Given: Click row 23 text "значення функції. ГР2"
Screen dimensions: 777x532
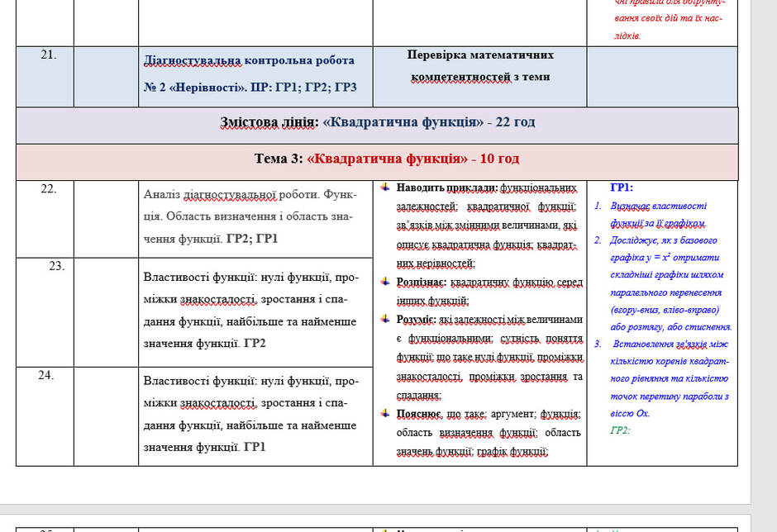Looking at the screenshot, I should [x=204, y=344].
